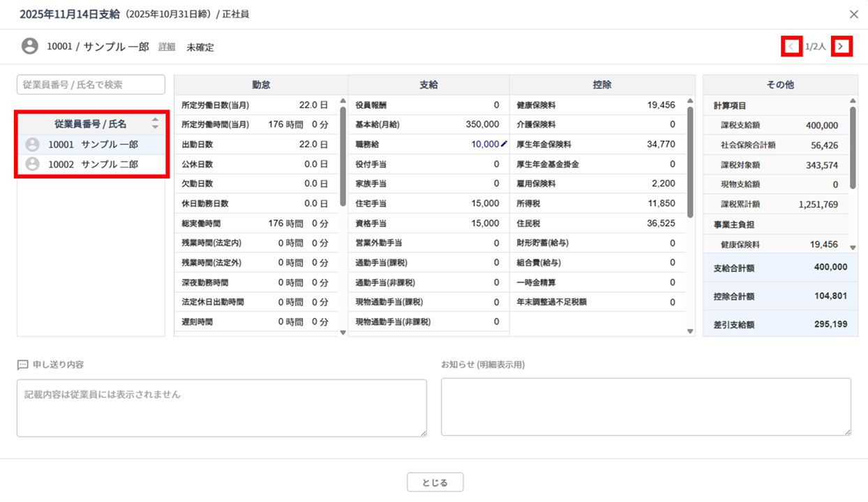Click the avatar icon beside 10002 in the list
Screen dimensions: 868x502
(x=32, y=164)
